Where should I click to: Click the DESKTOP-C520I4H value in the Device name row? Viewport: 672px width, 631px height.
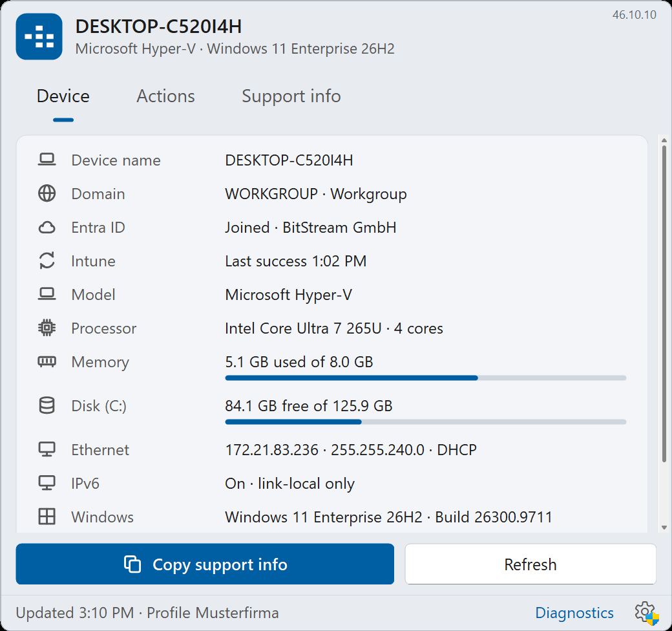click(289, 160)
